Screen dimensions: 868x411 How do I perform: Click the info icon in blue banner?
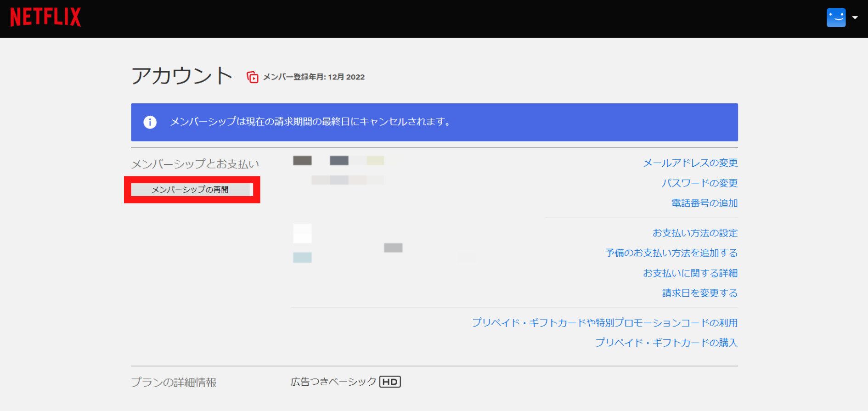(x=150, y=122)
